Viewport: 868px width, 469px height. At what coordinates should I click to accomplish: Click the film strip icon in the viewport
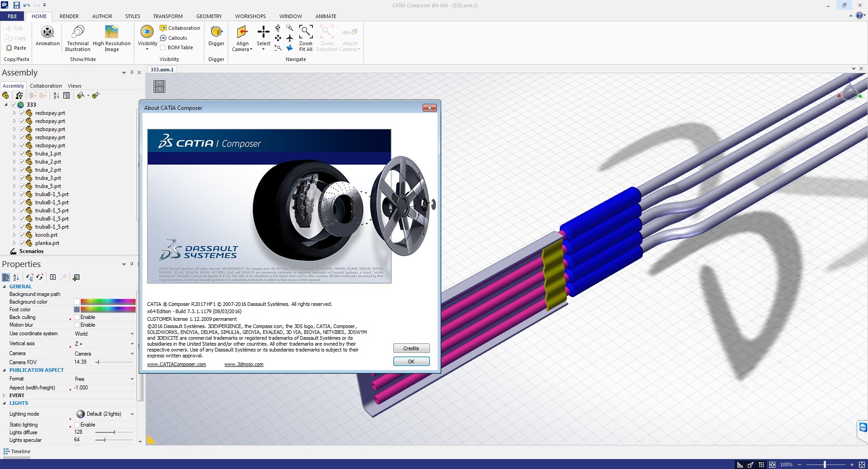(x=159, y=86)
